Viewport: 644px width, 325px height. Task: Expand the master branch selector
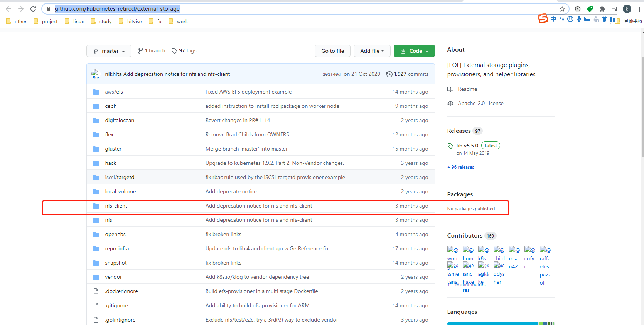click(109, 51)
